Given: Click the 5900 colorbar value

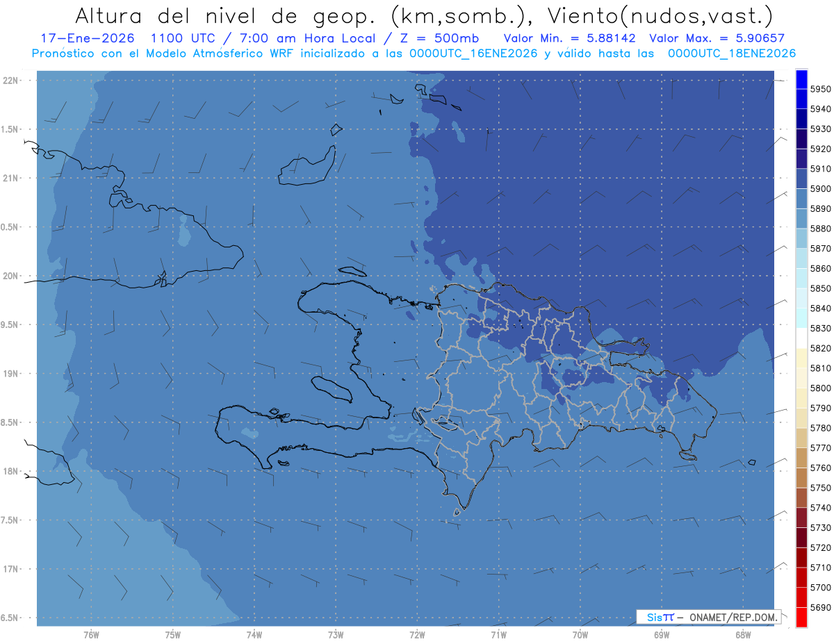Looking at the screenshot, I should click(821, 189).
